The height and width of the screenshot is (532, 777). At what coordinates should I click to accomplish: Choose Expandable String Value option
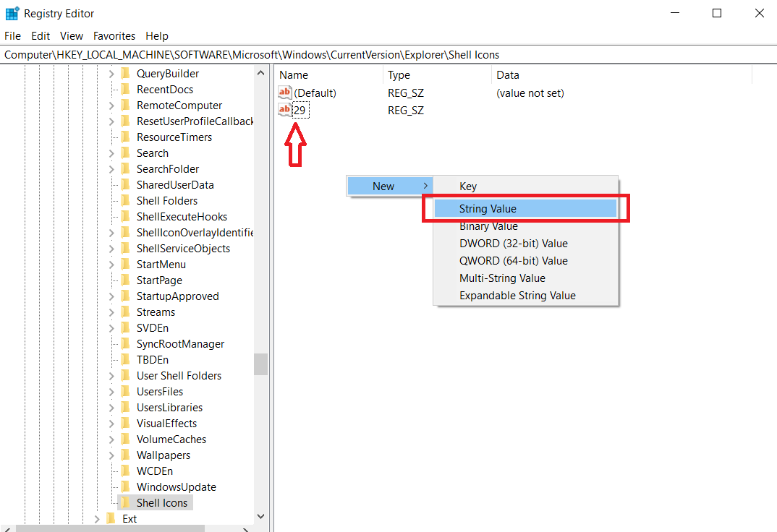(525, 296)
